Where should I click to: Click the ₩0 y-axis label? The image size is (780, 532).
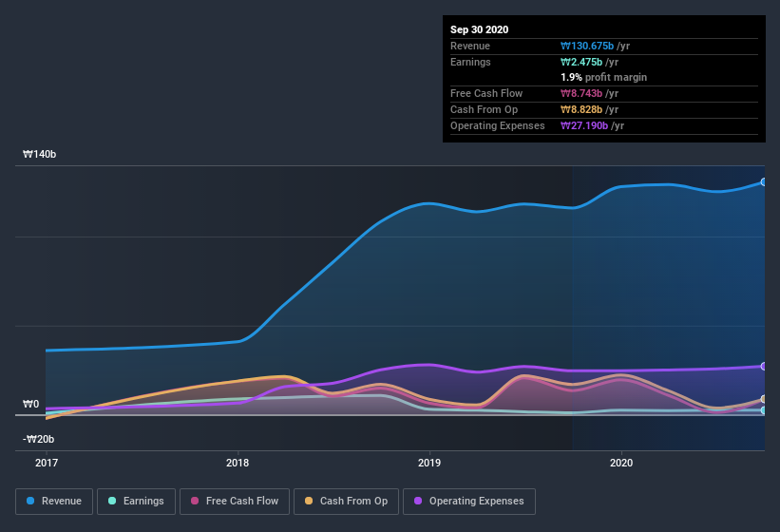[x=30, y=404]
